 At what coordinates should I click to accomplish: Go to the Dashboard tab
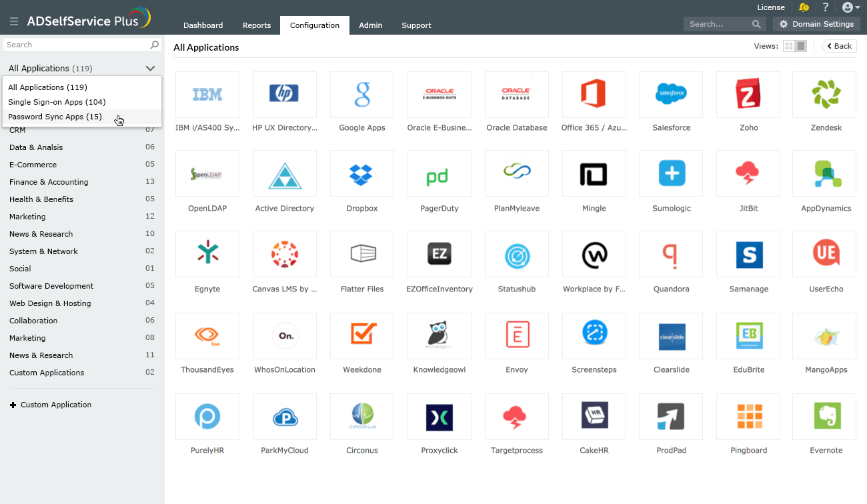pyautogui.click(x=203, y=25)
